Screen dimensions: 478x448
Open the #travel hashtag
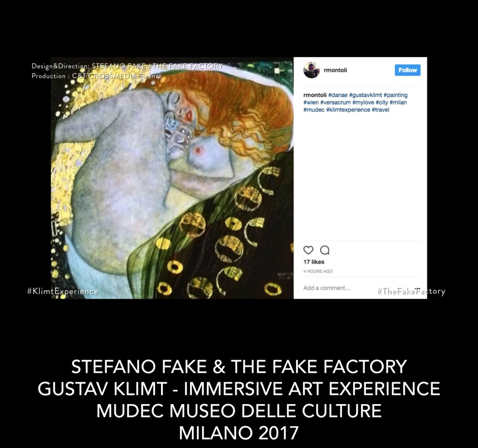point(380,110)
